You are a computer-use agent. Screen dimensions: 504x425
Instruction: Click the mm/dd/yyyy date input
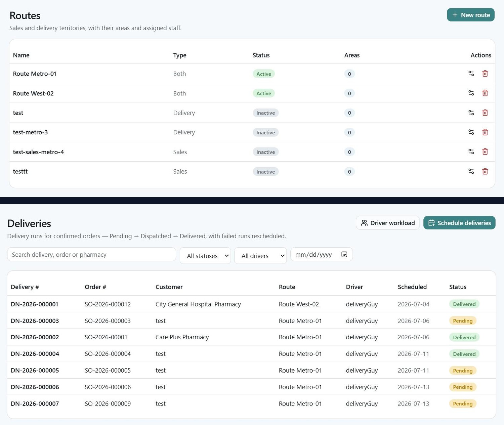(x=322, y=254)
